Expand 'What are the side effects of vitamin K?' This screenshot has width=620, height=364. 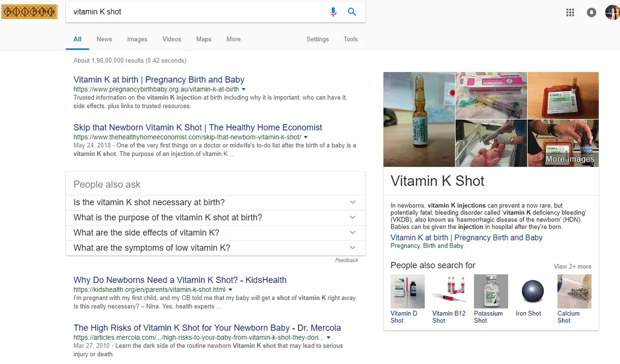pyautogui.click(x=216, y=233)
